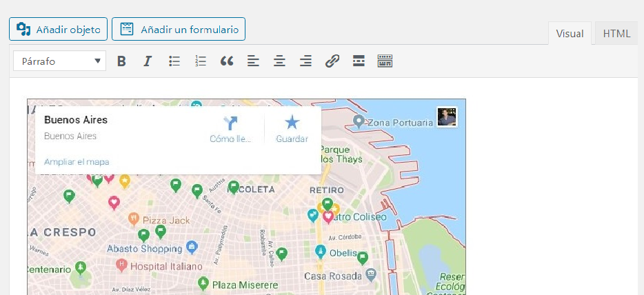Save the place with the Guardar star
The width and height of the screenshot is (644, 295).
292,124
